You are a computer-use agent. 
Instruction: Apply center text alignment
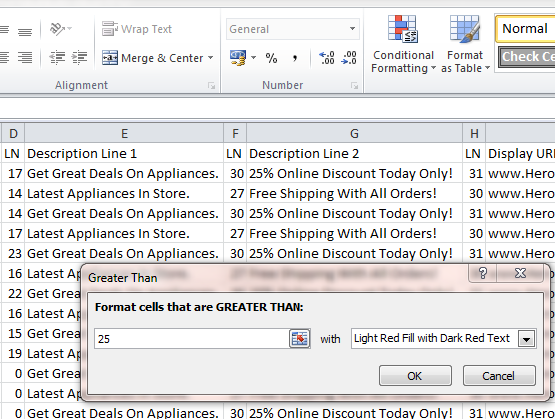pos(4,57)
